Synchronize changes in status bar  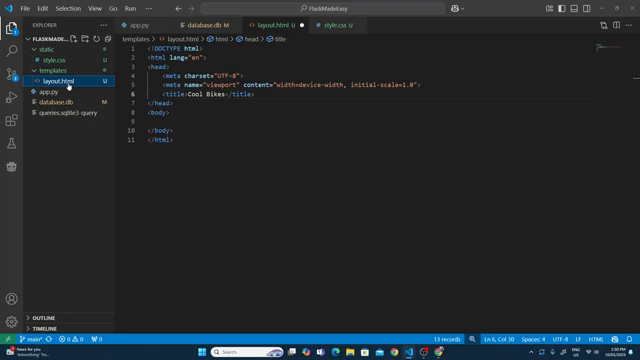click(x=49, y=339)
